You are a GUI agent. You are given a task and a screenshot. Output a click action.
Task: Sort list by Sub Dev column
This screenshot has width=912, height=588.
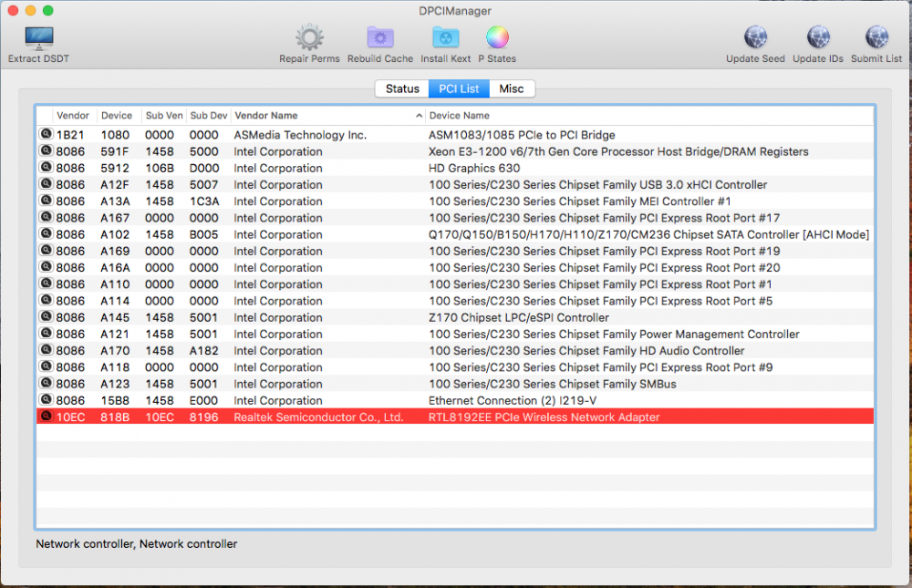click(x=209, y=115)
